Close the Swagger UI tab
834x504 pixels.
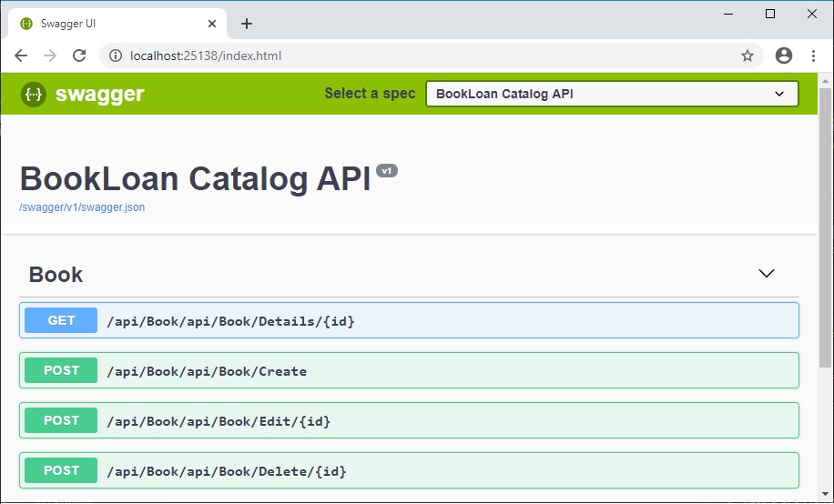212,24
